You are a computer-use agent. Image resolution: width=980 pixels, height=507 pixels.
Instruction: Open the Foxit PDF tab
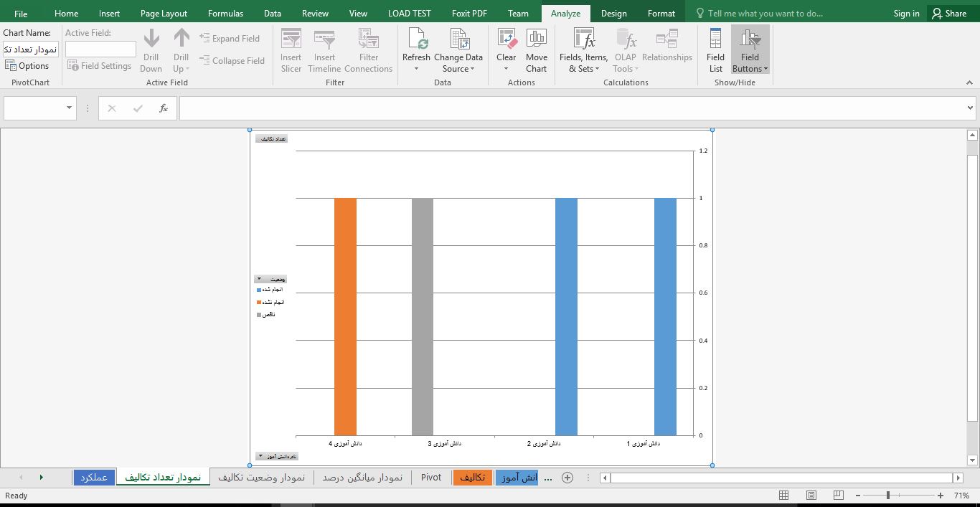(x=469, y=13)
